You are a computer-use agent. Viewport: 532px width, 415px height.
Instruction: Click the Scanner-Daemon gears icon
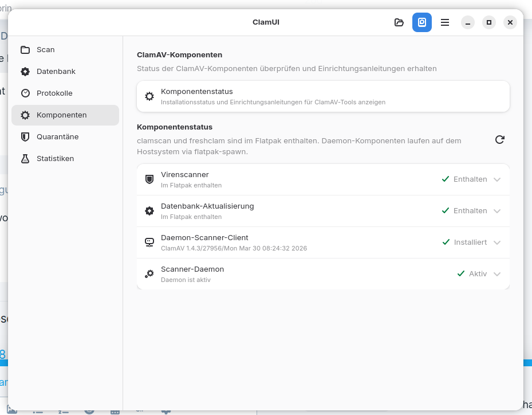[x=149, y=274]
